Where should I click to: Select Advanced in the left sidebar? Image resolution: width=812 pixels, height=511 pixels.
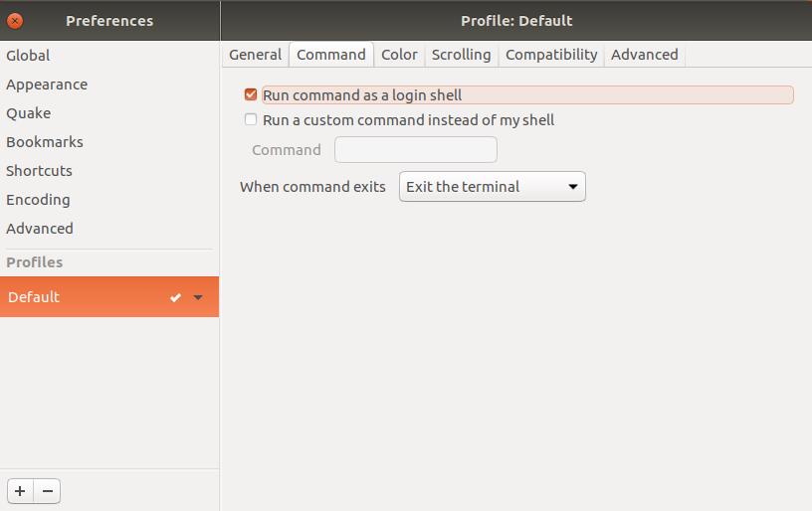point(109,228)
